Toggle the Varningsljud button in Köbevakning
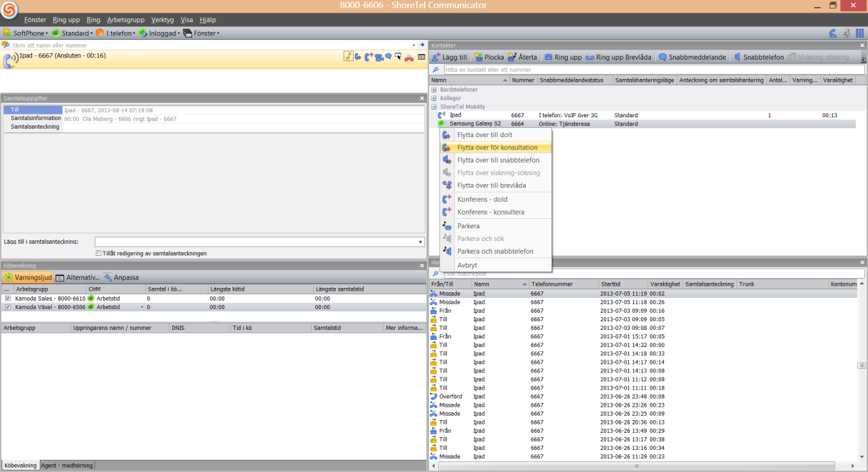The height and width of the screenshot is (472, 868). pyautogui.click(x=28, y=277)
